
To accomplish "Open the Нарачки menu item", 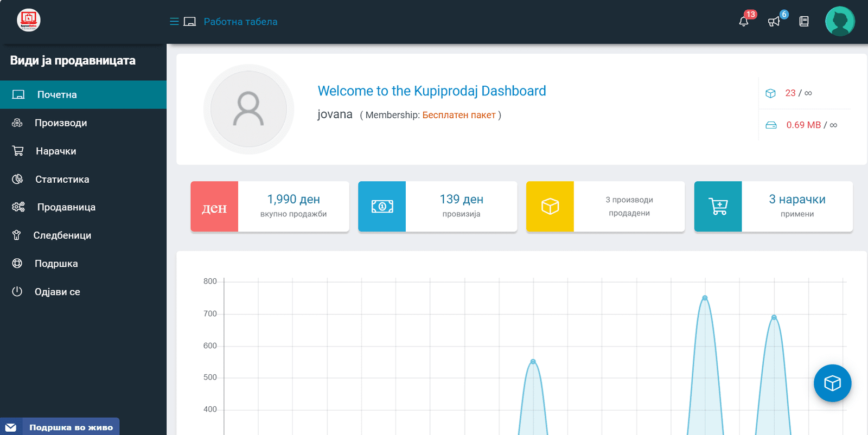I will pyautogui.click(x=83, y=151).
